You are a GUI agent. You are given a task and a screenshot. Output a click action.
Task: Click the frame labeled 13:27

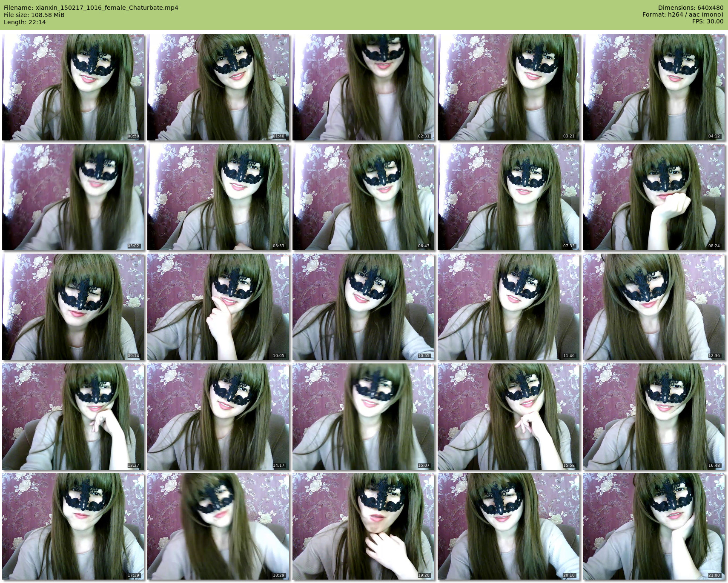73,417
